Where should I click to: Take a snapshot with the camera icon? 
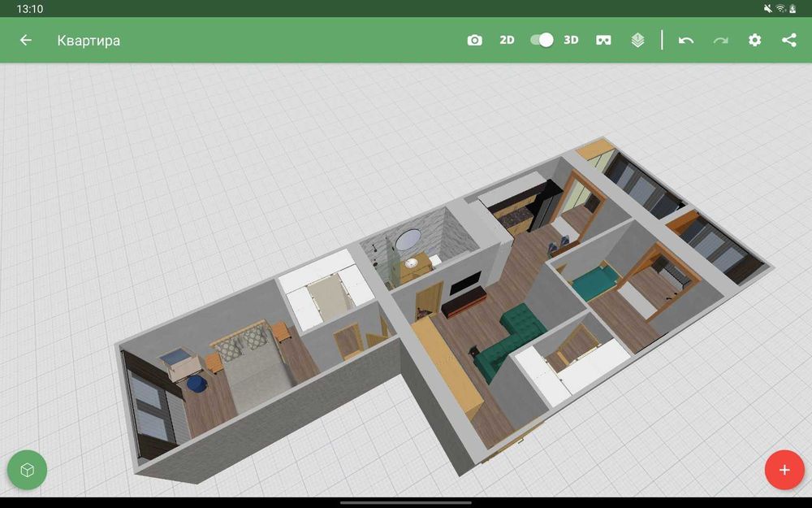pyautogui.click(x=474, y=40)
